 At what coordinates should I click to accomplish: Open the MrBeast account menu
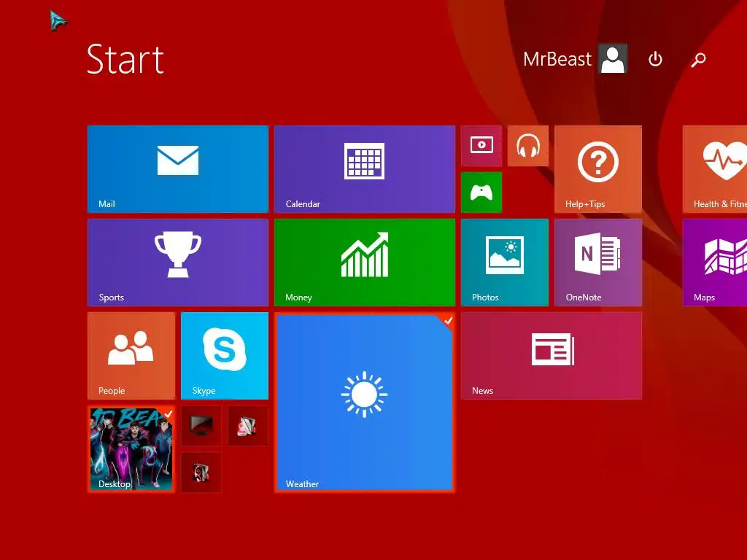[575, 59]
